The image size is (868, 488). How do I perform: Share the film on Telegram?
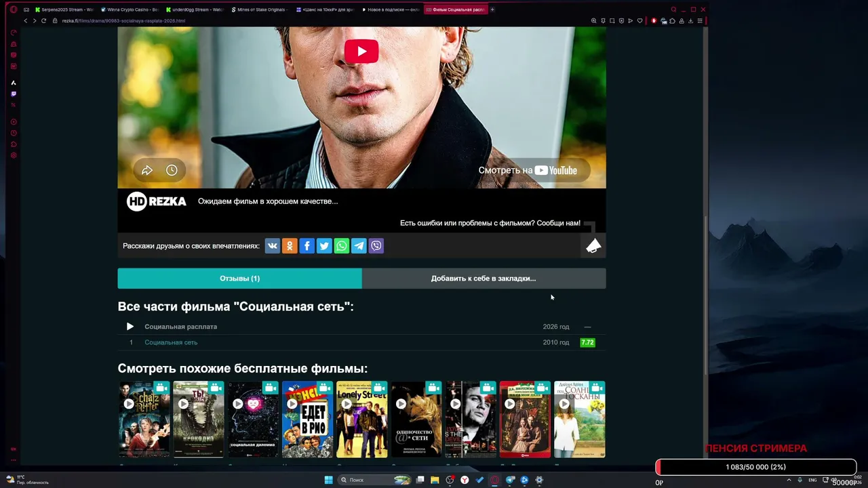coord(359,246)
